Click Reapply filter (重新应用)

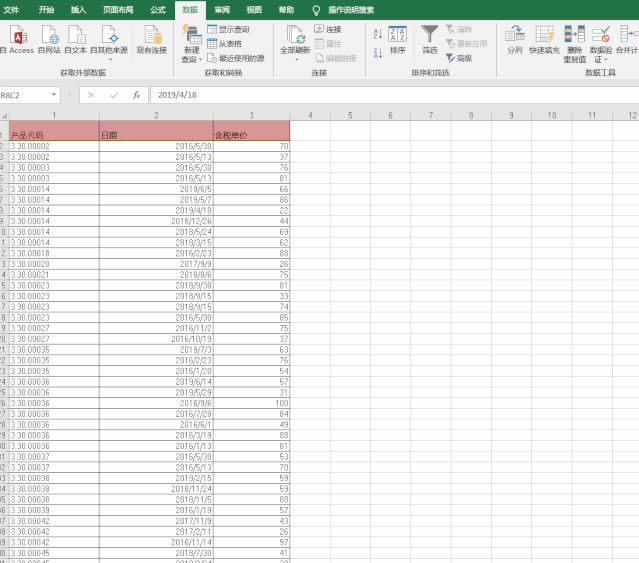point(466,44)
